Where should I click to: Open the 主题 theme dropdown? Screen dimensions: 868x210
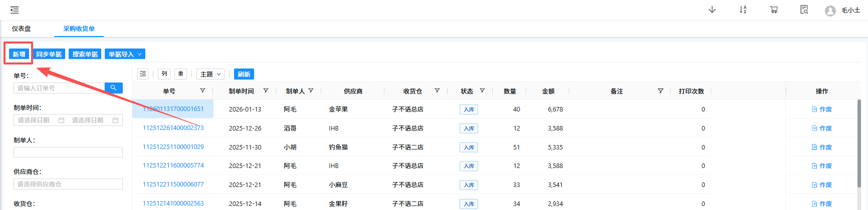click(210, 74)
